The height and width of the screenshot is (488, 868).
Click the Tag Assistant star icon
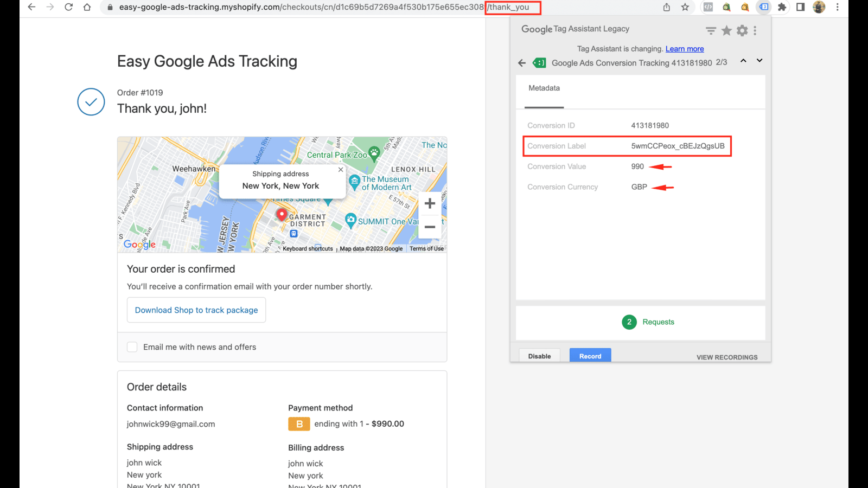pos(726,30)
